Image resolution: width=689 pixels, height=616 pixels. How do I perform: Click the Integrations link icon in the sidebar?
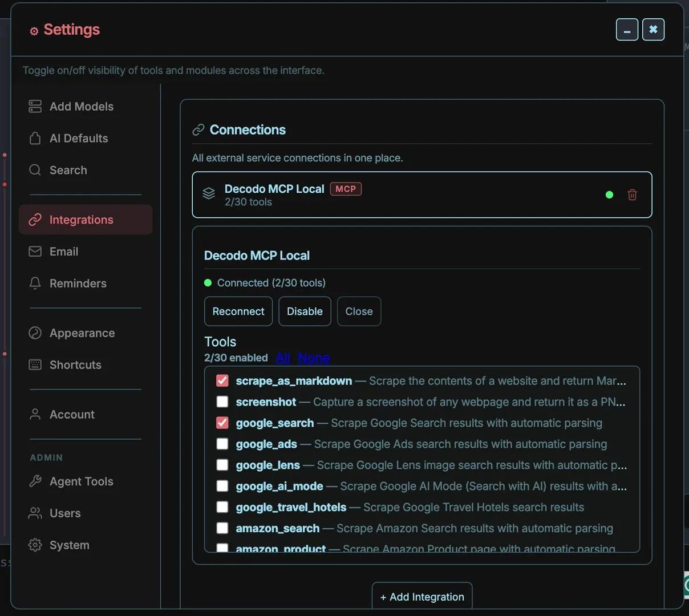tap(35, 220)
